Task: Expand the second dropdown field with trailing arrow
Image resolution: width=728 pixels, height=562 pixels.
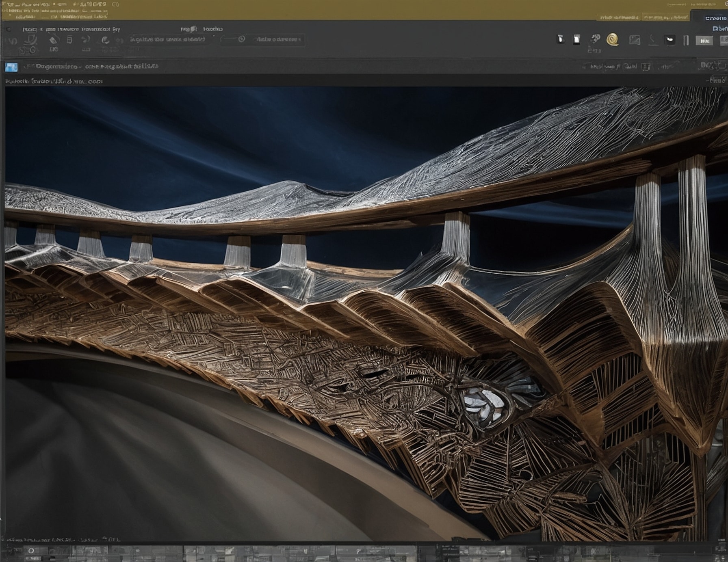Action: (277, 39)
